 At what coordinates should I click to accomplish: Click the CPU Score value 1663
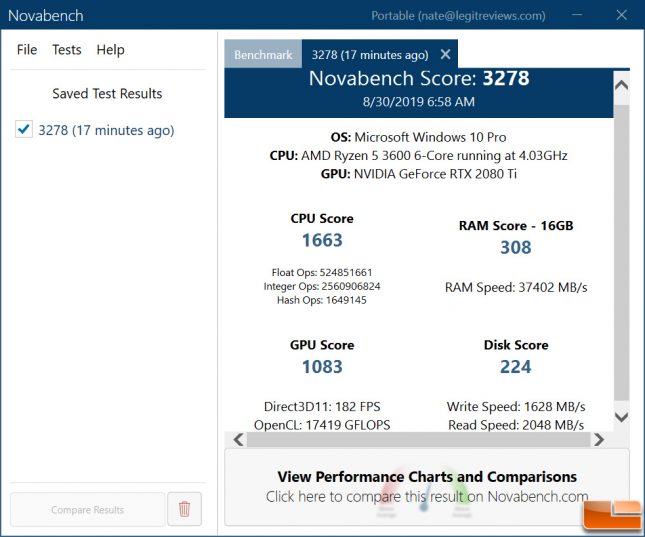[322, 240]
